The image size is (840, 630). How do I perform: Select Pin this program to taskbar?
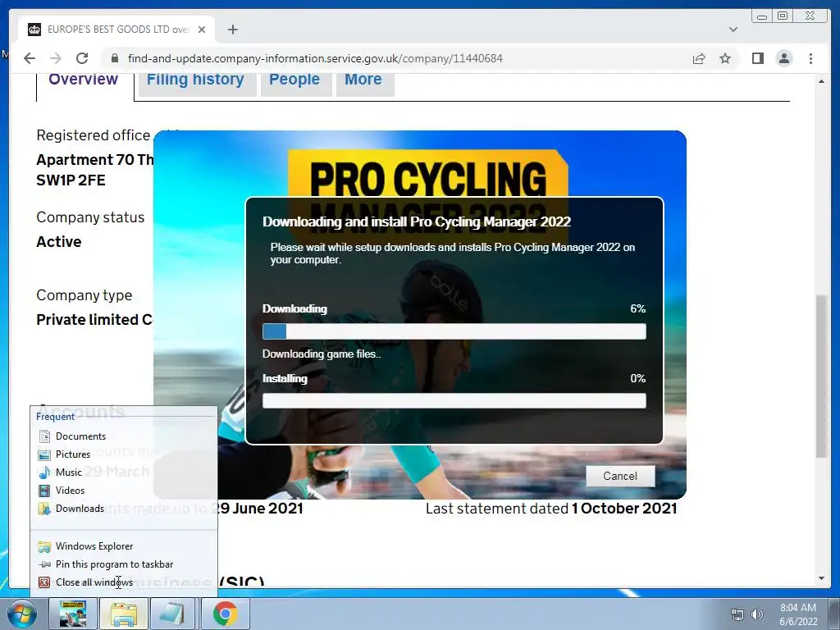coord(124,564)
